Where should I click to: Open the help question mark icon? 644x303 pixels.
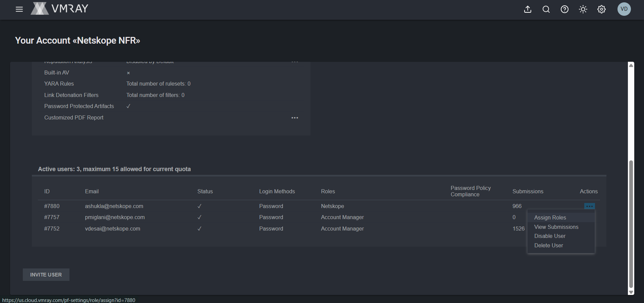564,9
